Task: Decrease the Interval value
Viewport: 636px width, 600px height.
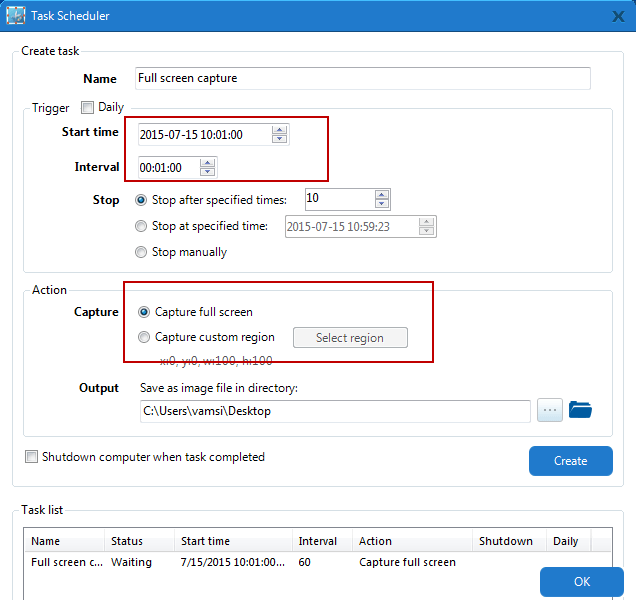Action: point(208,172)
